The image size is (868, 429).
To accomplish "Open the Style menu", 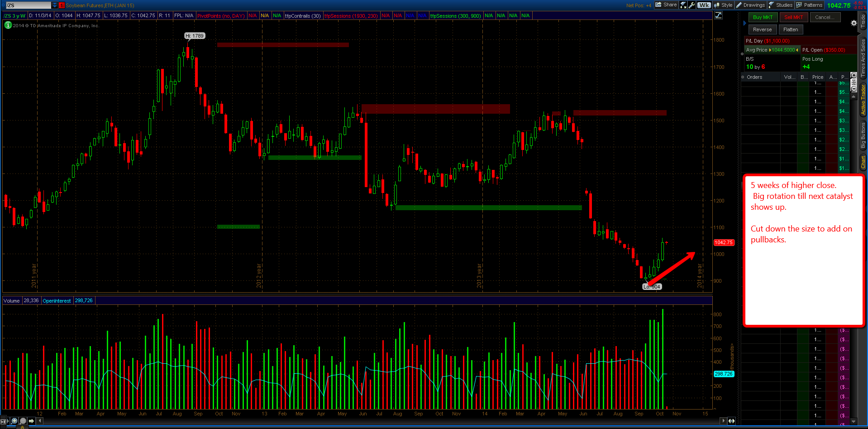I will pos(723,5).
